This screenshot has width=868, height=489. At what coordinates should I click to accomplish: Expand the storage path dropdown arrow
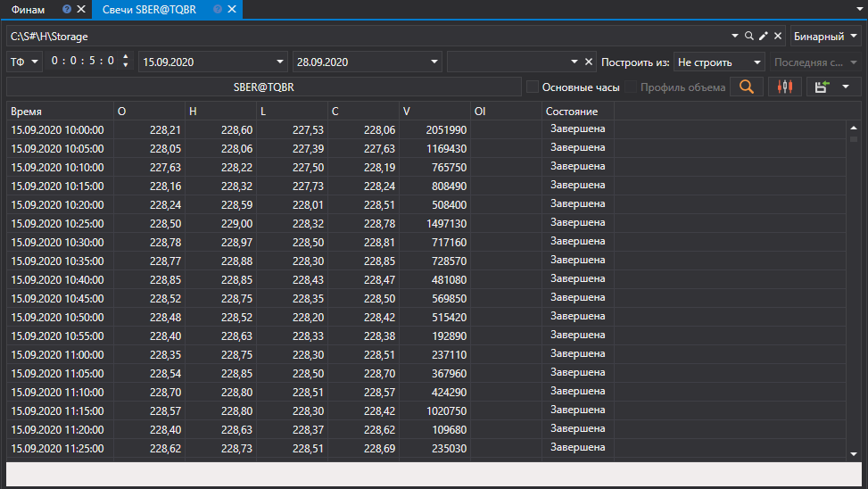[734, 36]
